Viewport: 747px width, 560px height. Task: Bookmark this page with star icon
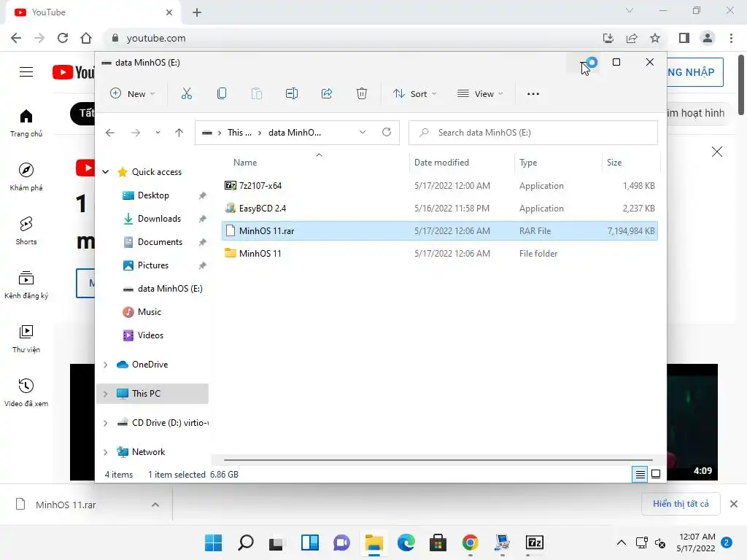pyautogui.click(x=655, y=38)
